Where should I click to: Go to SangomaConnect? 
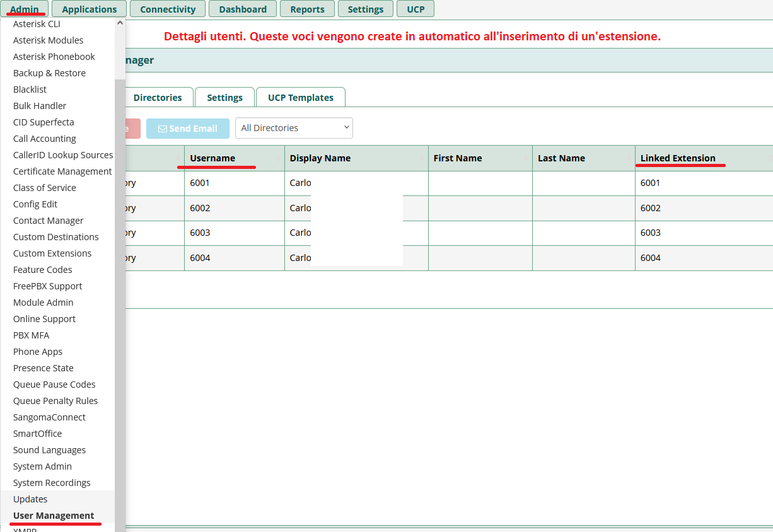(49, 417)
